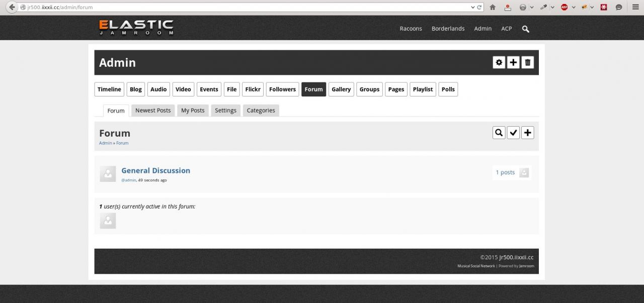Open the Events profile tab

click(209, 89)
